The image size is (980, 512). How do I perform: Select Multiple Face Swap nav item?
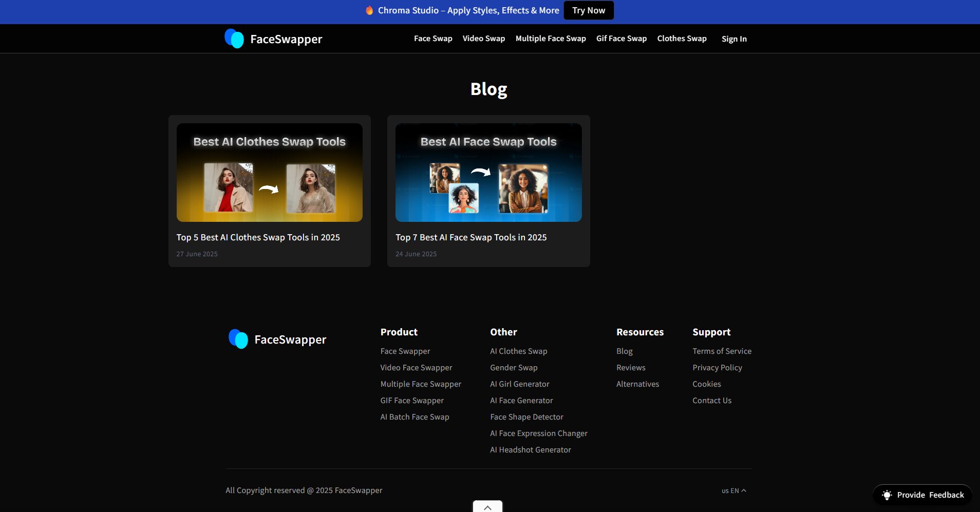[550, 39]
